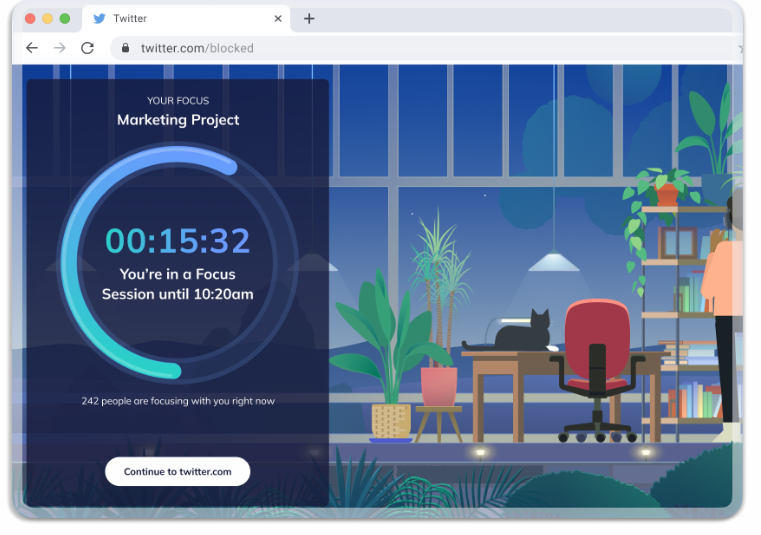Click the Marketing Project focus title

[x=178, y=120]
